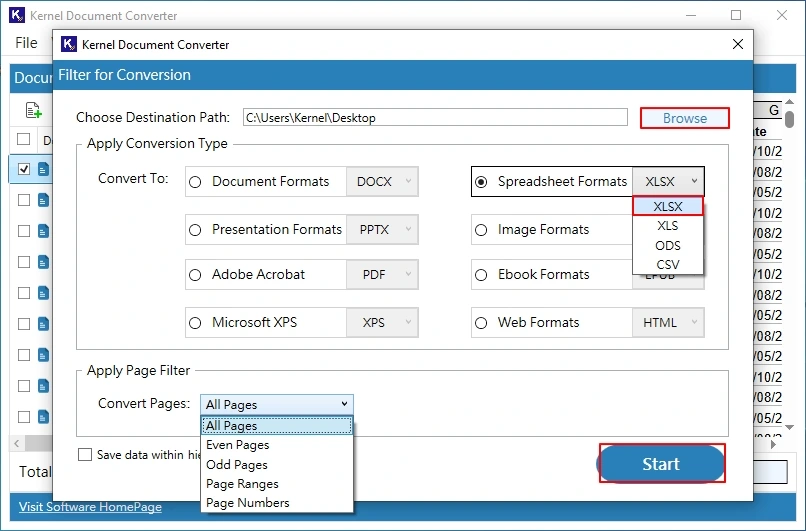Click the Add Document icon in main window
The height and width of the screenshot is (531, 806).
pyautogui.click(x=33, y=110)
